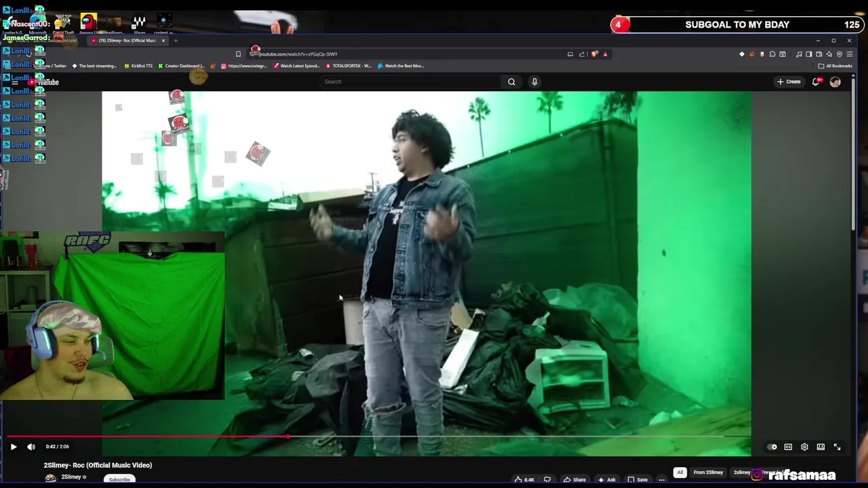Open the Creator Dashboard bookmark
This screenshot has width=868, height=488.
181,66
